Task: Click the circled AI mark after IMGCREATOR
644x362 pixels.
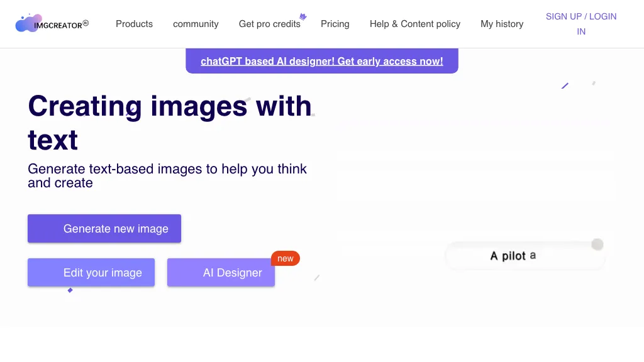Action: [86, 23]
